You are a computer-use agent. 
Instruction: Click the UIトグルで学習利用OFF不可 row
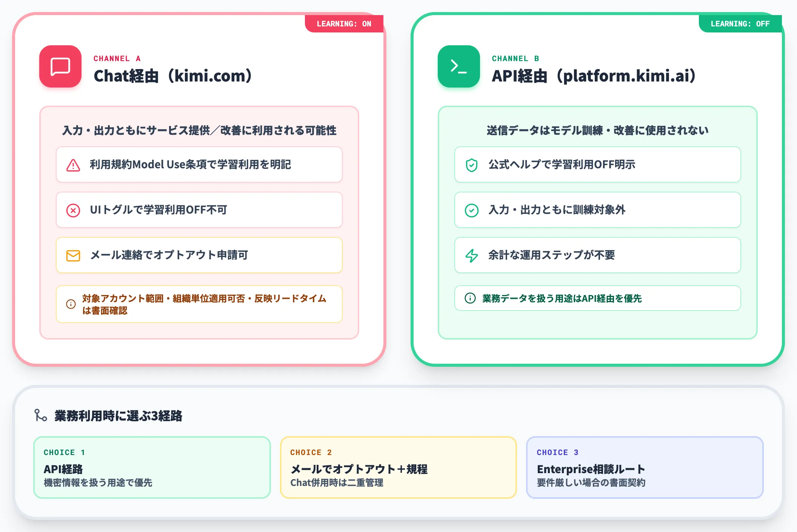[199, 210]
